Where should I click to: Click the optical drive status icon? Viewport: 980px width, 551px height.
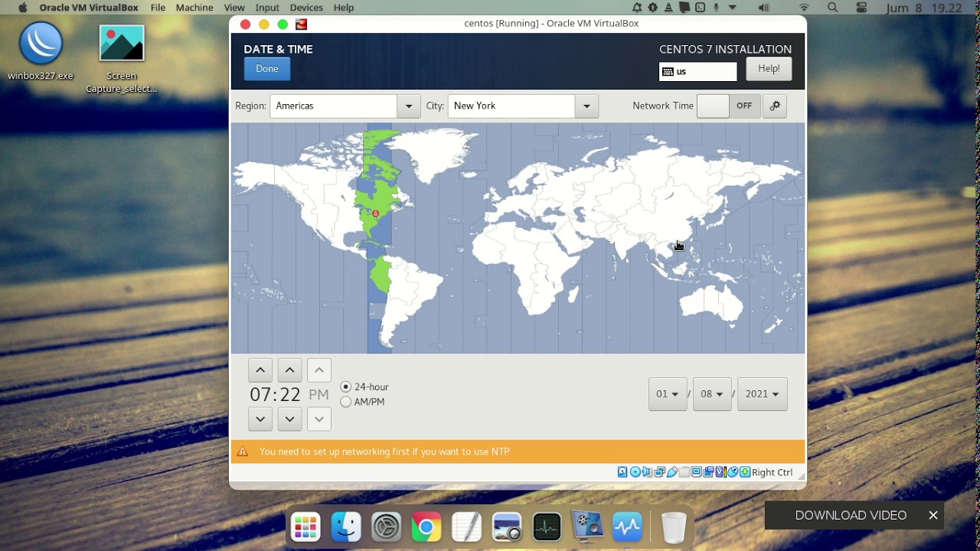pyautogui.click(x=635, y=472)
